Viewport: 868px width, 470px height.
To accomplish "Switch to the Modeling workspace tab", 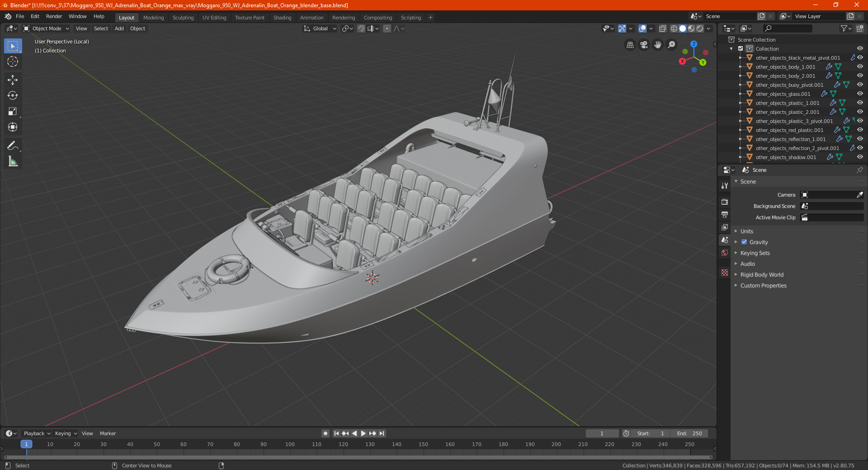I will (153, 18).
